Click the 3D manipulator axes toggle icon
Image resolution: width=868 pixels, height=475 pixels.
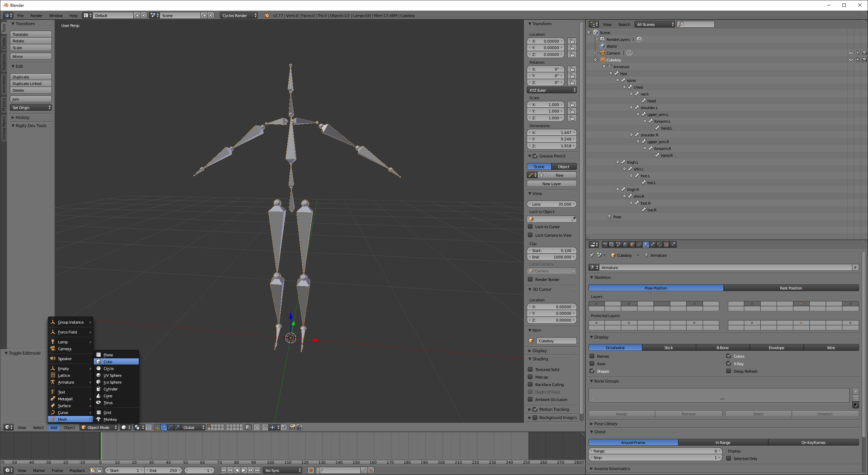pyautogui.click(x=157, y=427)
